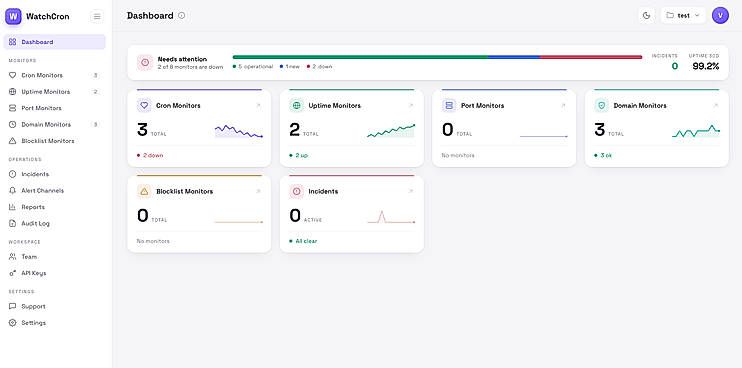Open Incidents card via arrow icon
The height and width of the screenshot is (368, 742).
[x=411, y=191]
